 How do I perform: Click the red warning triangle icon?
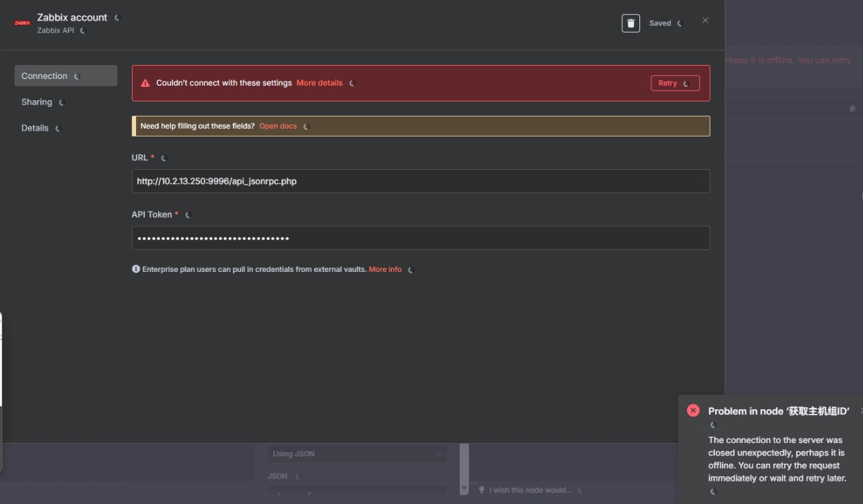(x=145, y=84)
